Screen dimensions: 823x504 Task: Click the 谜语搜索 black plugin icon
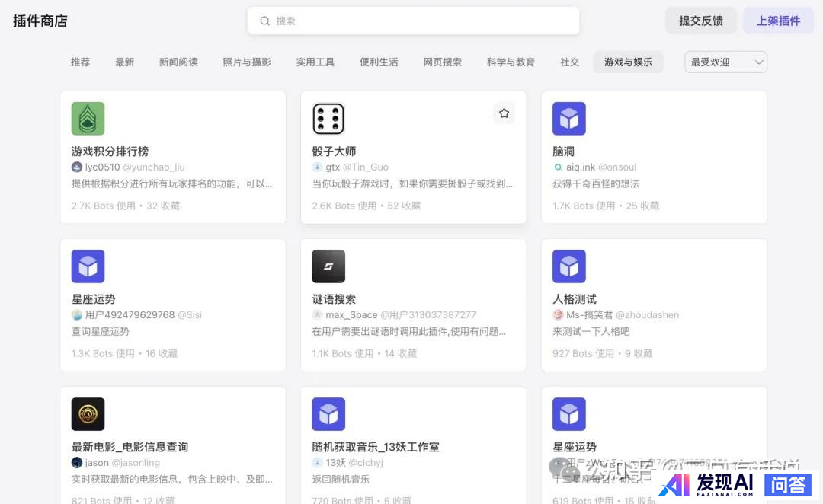tap(328, 266)
